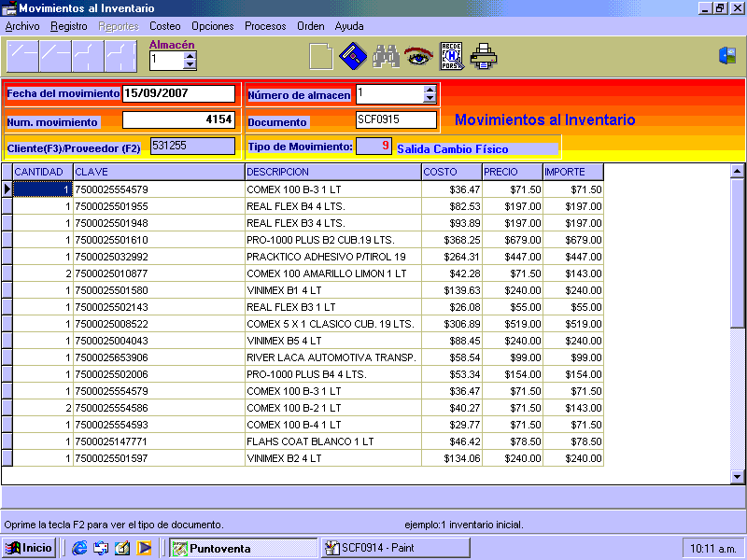Go to first record navigation button
747x560 pixels.
(22, 57)
